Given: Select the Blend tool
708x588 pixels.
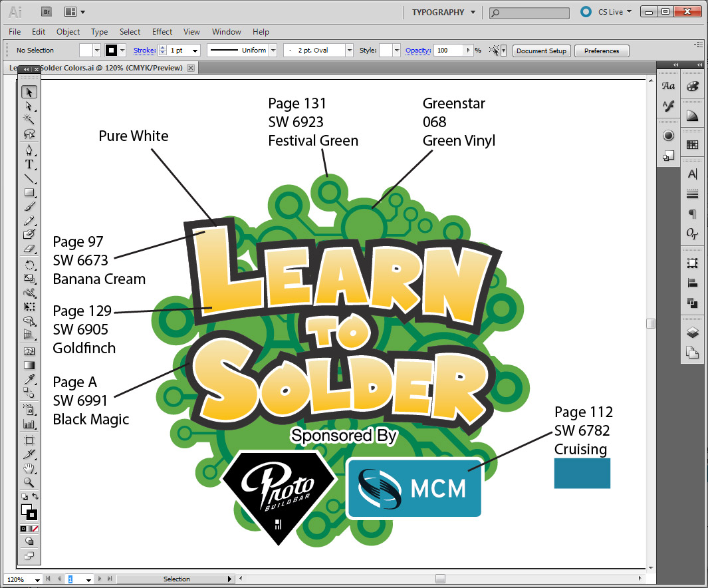Looking at the screenshot, I should (x=29, y=393).
